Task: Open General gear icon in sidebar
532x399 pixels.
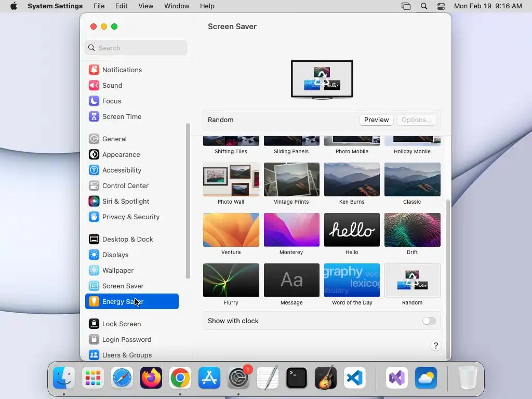Action: 94,139
